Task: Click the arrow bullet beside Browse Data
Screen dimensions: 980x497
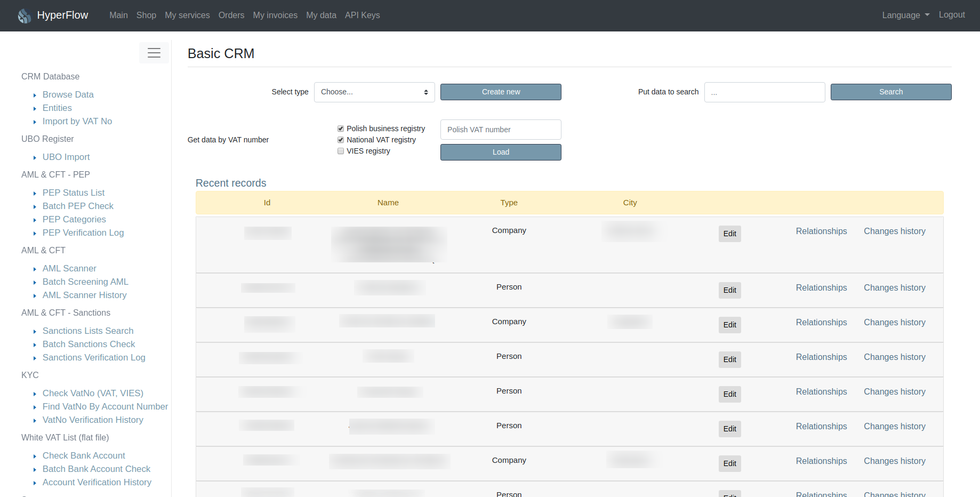Action: click(x=35, y=95)
